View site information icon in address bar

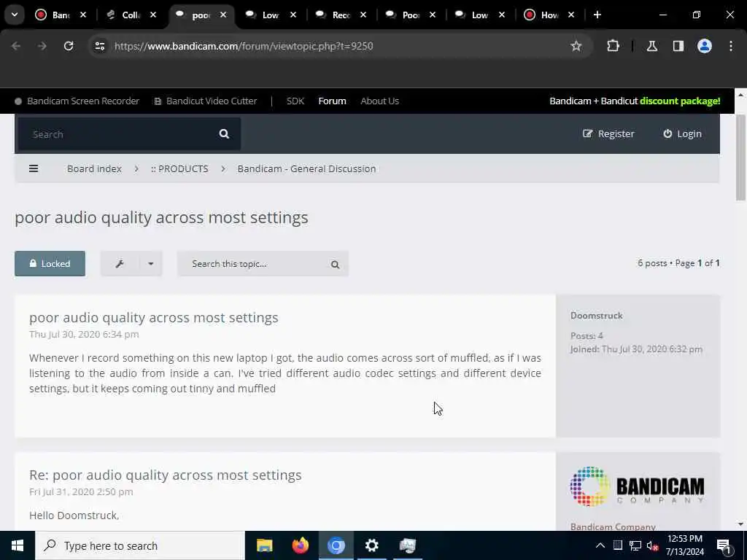[x=99, y=46]
